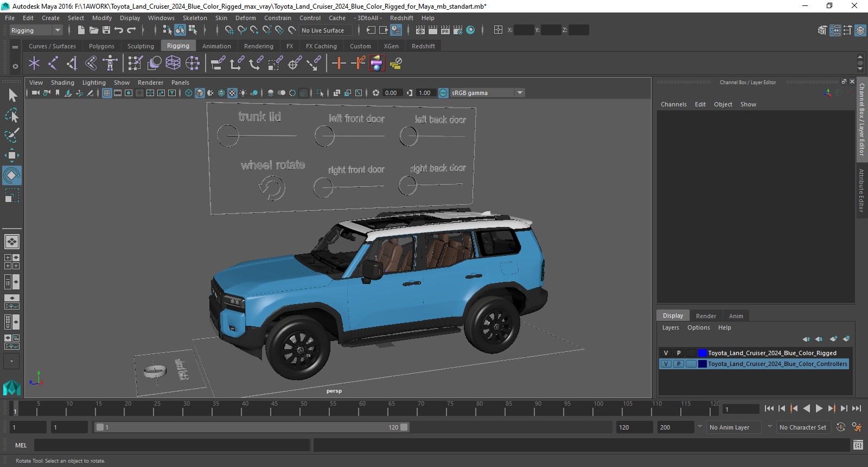Toggle playback P box of Rigged layer

679,353
